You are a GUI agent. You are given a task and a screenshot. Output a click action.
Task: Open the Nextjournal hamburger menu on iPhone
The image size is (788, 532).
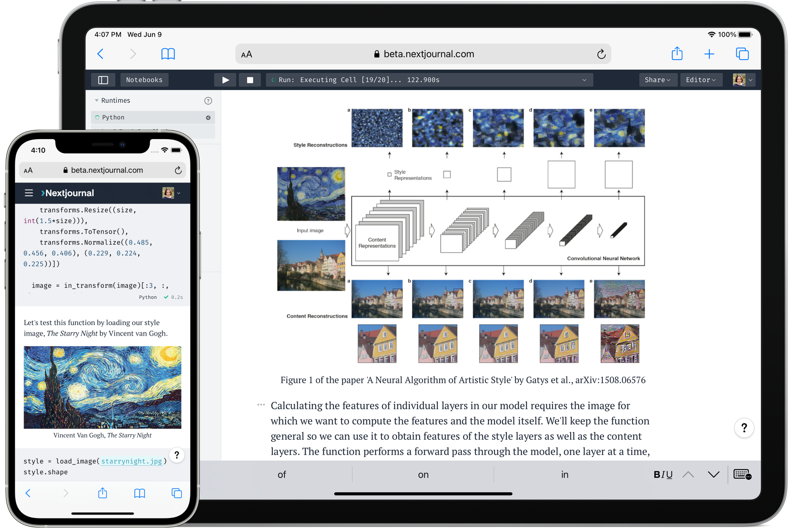tap(29, 193)
